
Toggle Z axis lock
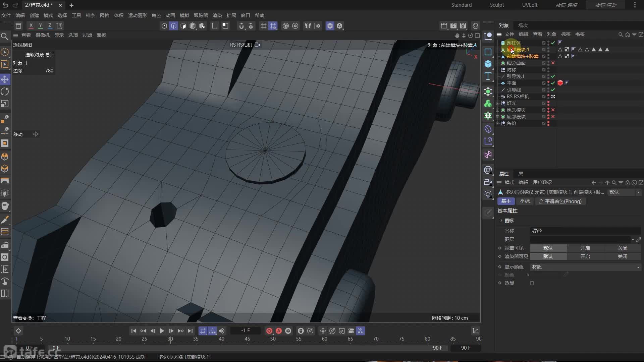coord(50,25)
